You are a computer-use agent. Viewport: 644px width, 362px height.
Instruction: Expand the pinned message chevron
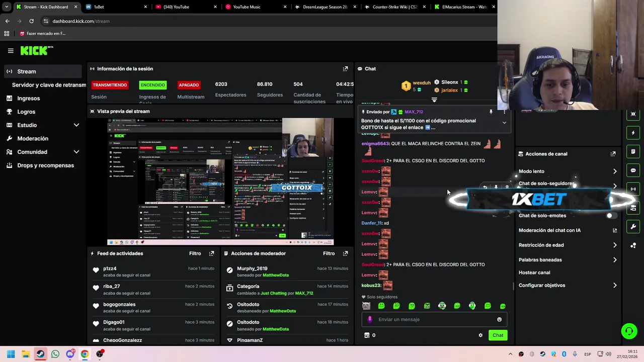click(x=504, y=123)
